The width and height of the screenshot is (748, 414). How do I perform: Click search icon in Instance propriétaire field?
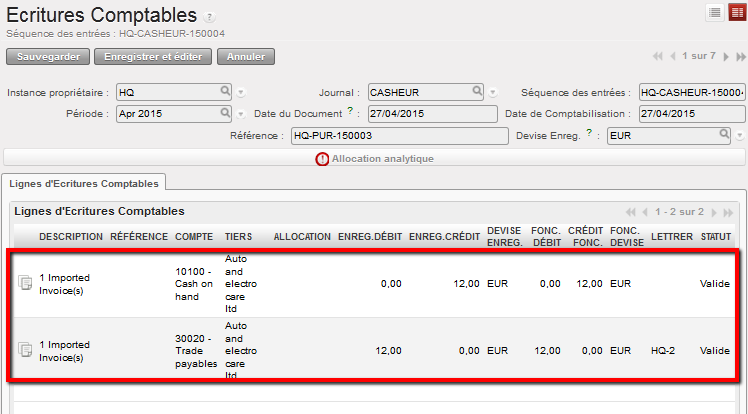click(x=226, y=92)
